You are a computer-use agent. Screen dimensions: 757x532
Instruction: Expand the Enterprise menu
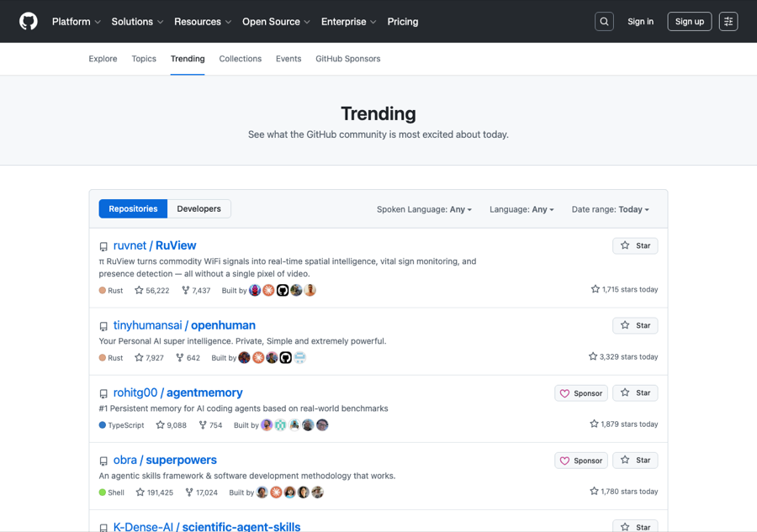point(348,22)
